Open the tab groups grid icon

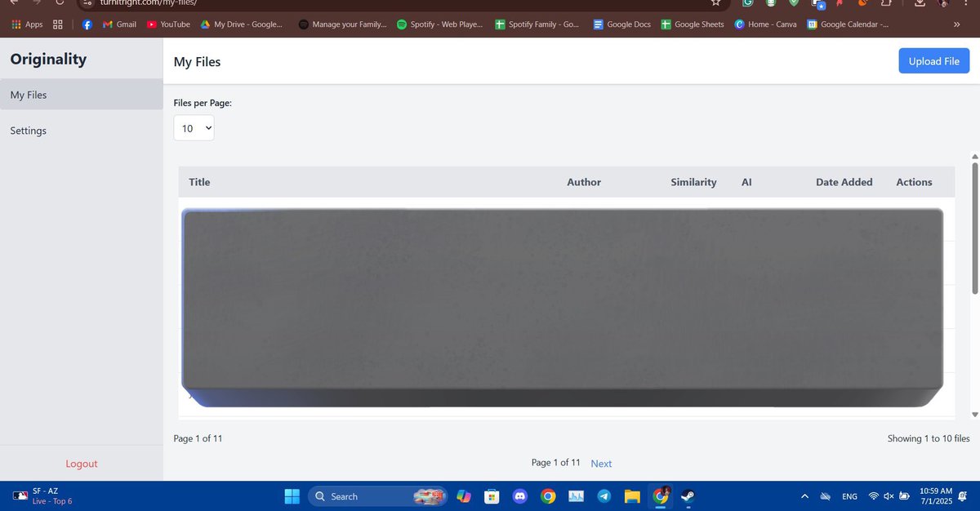click(x=58, y=24)
